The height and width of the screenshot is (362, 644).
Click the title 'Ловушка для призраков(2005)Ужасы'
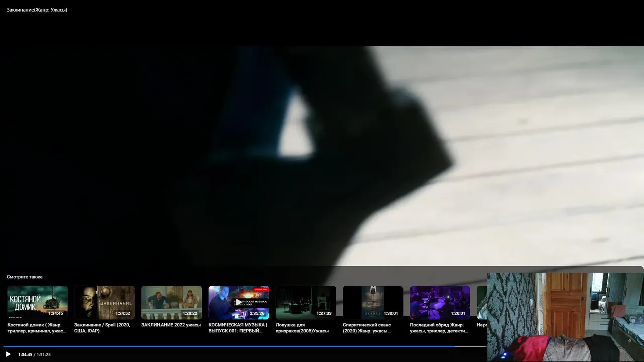pos(302,328)
